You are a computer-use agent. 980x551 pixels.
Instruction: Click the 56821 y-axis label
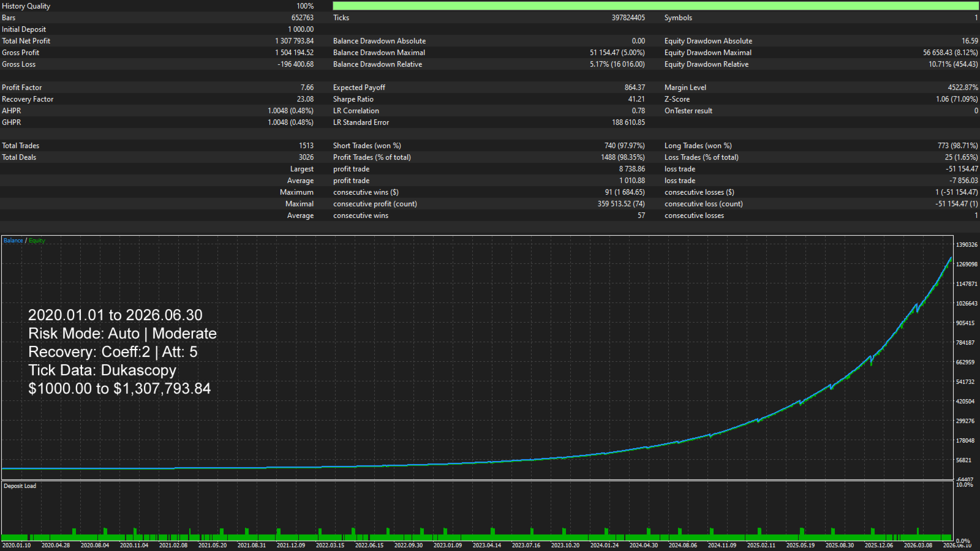pos(963,460)
